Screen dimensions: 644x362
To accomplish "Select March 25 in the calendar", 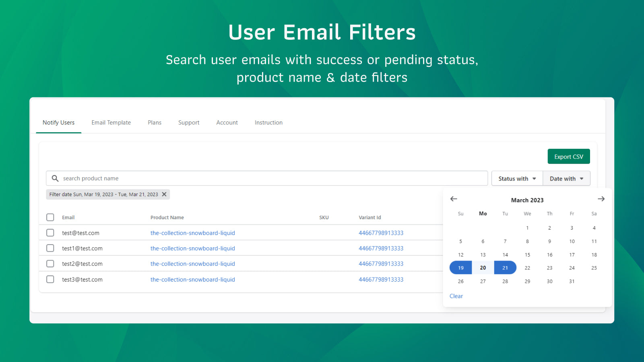I will pyautogui.click(x=594, y=268).
